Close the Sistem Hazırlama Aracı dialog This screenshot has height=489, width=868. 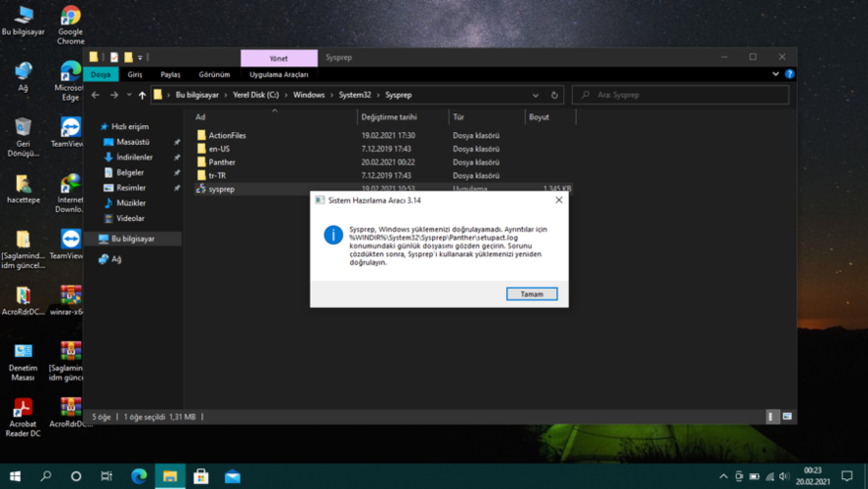pyautogui.click(x=558, y=200)
